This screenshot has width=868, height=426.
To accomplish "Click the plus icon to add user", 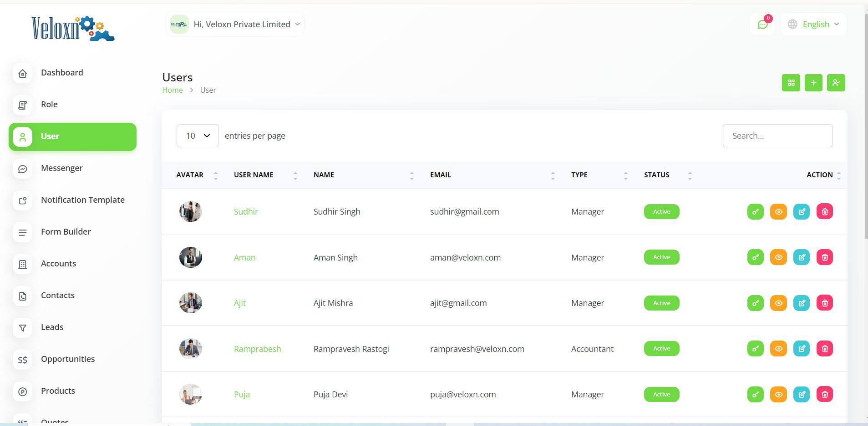I will pyautogui.click(x=813, y=83).
